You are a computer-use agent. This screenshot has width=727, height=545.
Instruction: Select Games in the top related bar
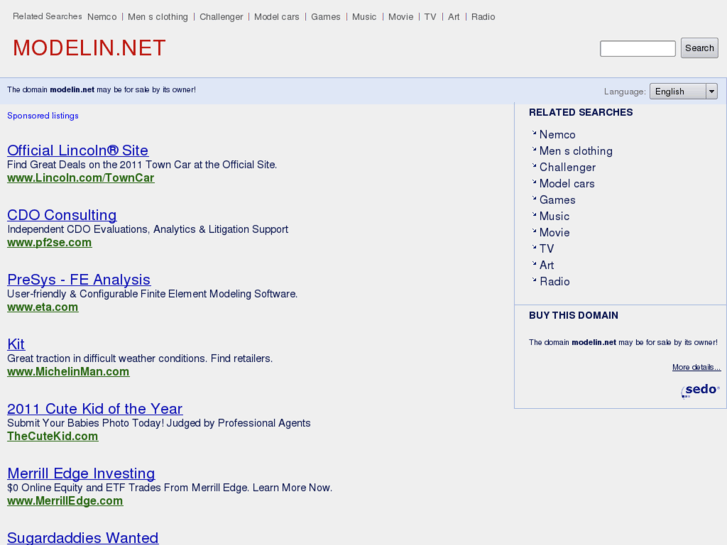point(325,17)
